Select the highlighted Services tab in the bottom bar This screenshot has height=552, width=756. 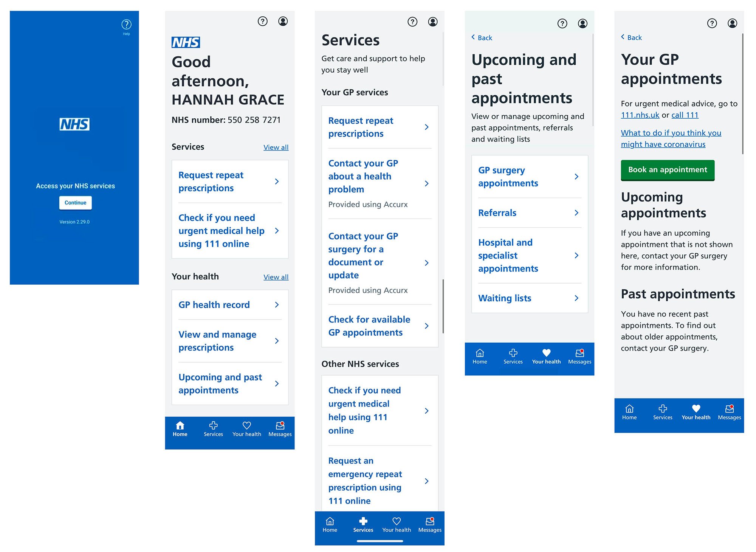tap(363, 524)
